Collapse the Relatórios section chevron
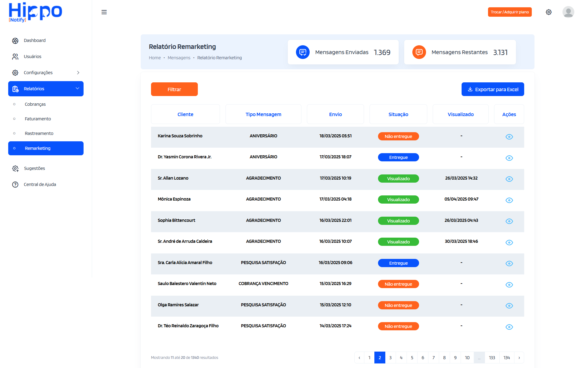Viewport: 588px width, 368px height. coord(78,88)
